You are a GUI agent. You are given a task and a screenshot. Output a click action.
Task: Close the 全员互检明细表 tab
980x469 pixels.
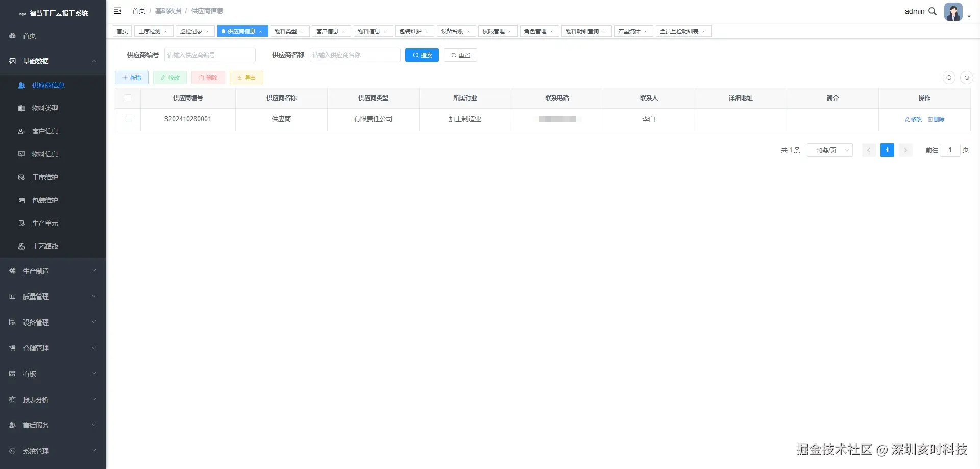[704, 32]
